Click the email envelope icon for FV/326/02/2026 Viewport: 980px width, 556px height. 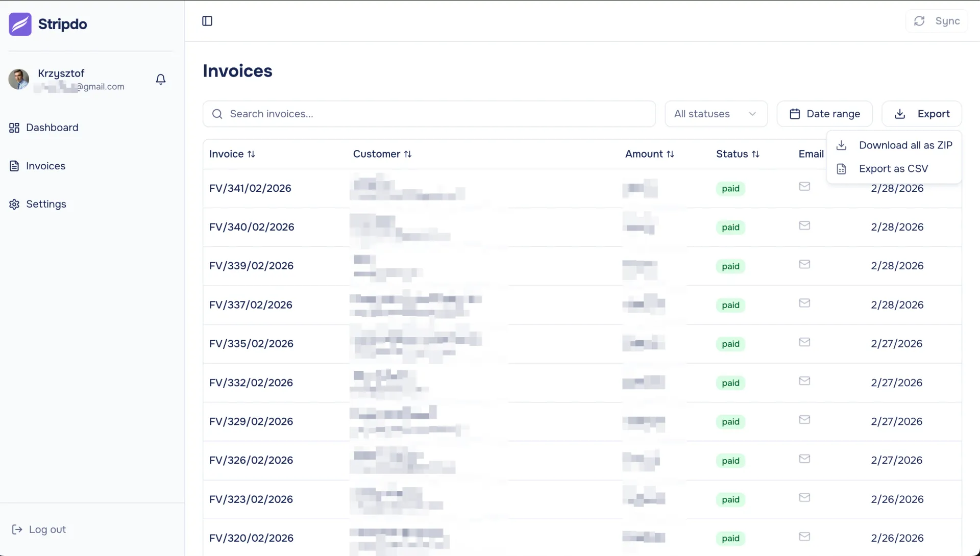[x=804, y=459]
